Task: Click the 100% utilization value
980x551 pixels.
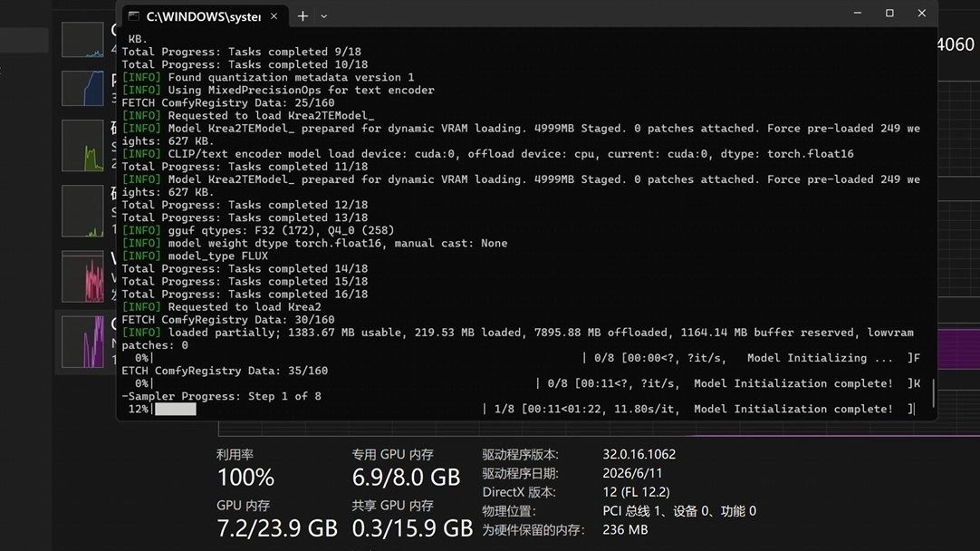Action: coord(245,478)
